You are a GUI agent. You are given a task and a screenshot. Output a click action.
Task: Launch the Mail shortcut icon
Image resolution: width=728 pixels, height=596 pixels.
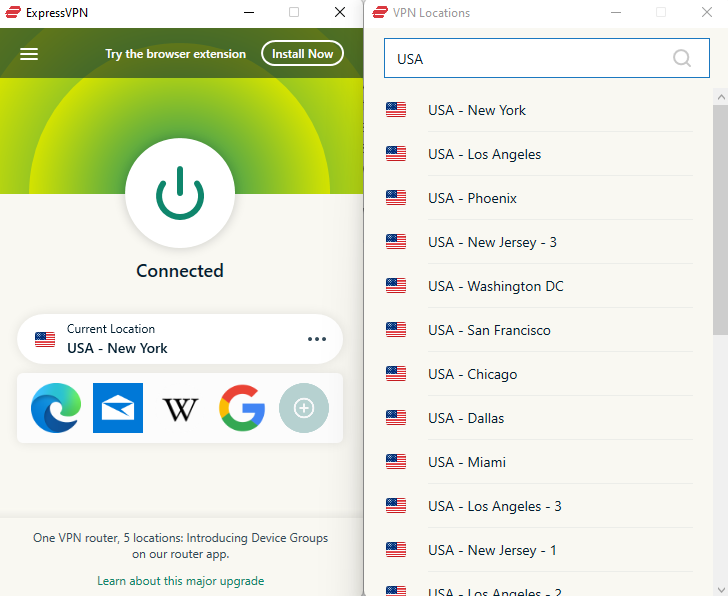(x=118, y=408)
